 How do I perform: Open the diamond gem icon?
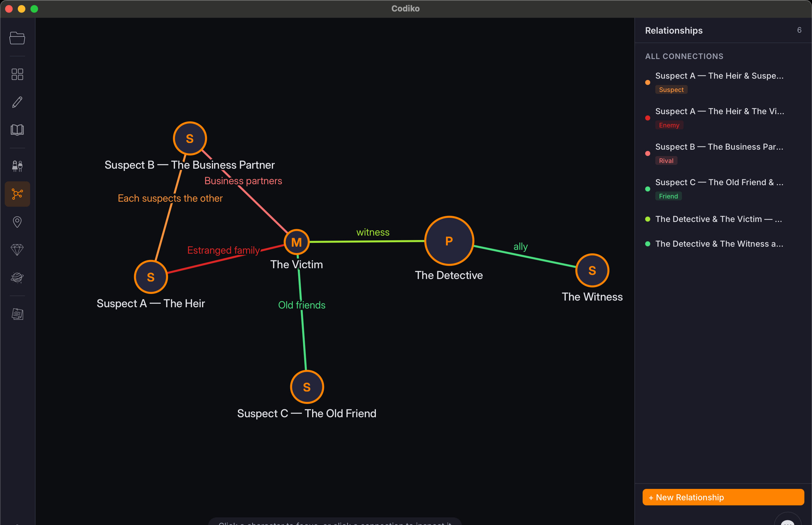(17, 250)
